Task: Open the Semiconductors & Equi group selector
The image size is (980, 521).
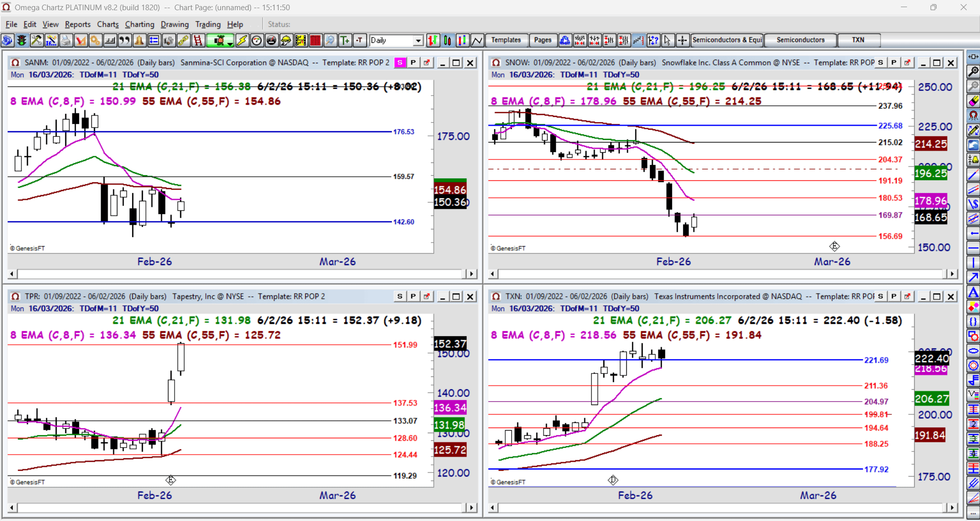Action: pos(727,40)
